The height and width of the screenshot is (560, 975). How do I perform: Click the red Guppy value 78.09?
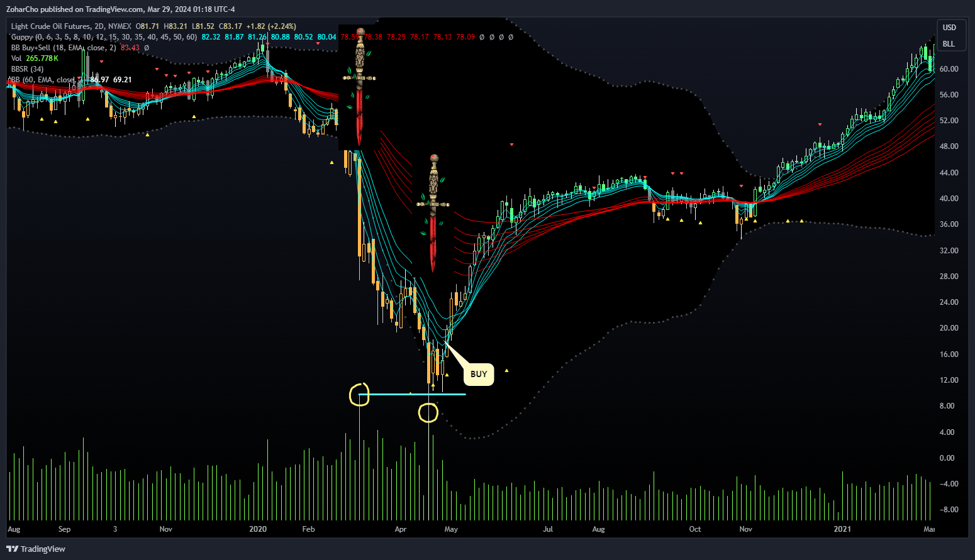pyautogui.click(x=465, y=37)
